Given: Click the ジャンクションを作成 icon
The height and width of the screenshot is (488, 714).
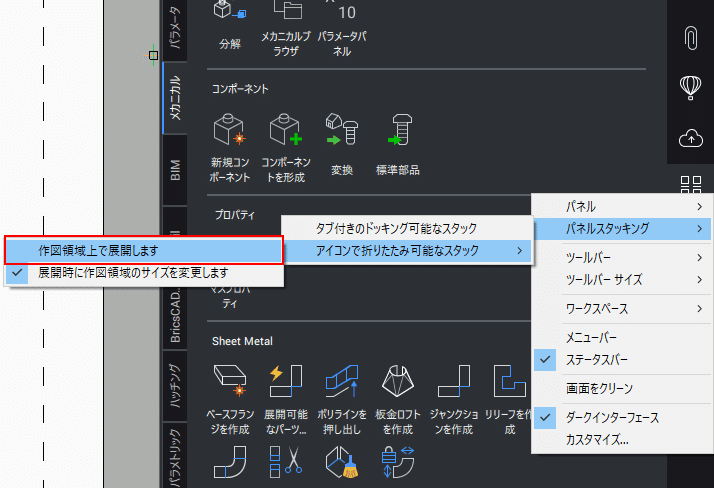Looking at the screenshot, I should pyautogui.click(x=454, y=380).
